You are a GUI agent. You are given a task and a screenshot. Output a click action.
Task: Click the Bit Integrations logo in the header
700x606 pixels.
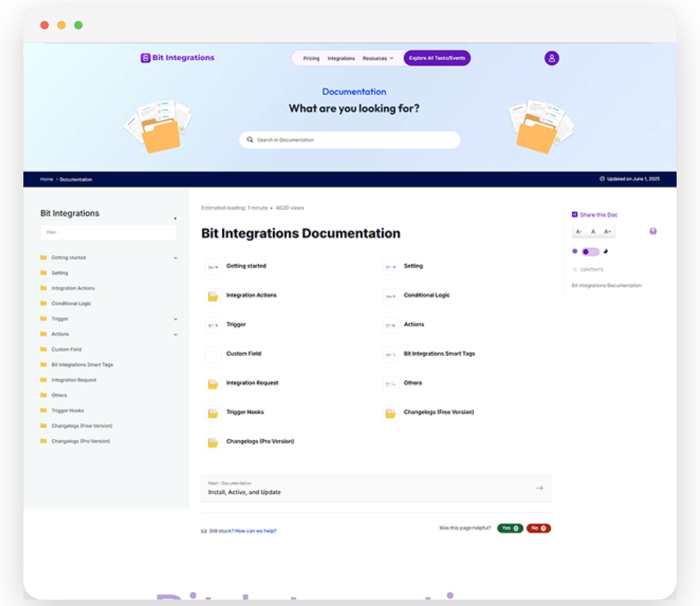coord(177,58)
